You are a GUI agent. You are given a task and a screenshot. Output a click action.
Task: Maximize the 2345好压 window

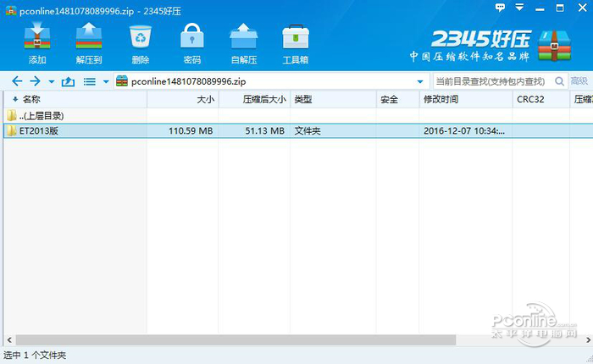click(560, 8)
